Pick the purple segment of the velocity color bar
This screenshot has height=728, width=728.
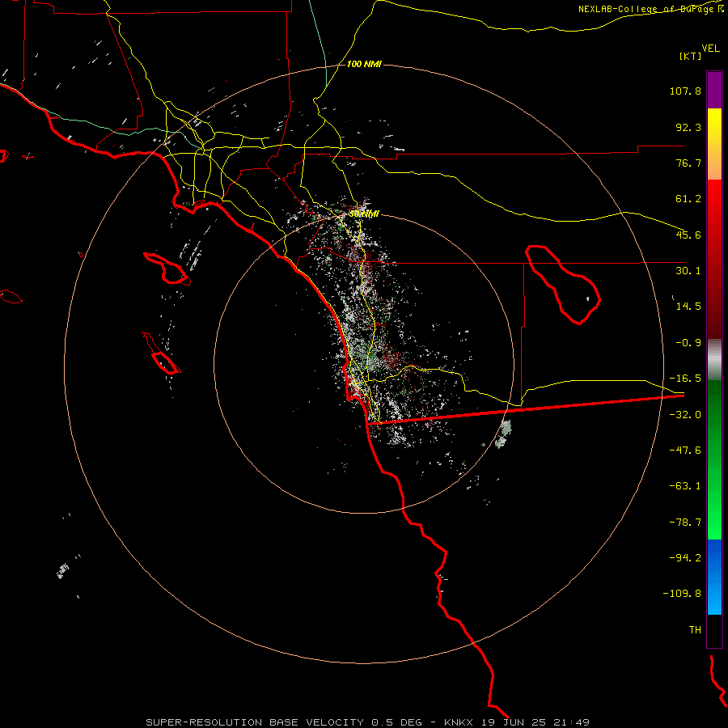714,90
